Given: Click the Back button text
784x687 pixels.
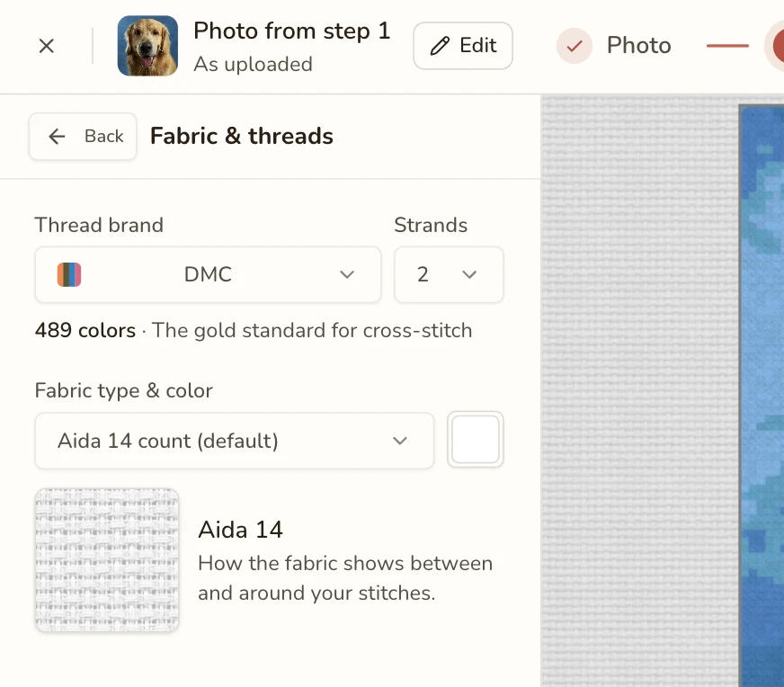Looking at the screenshot, I should tap(104, 136).
